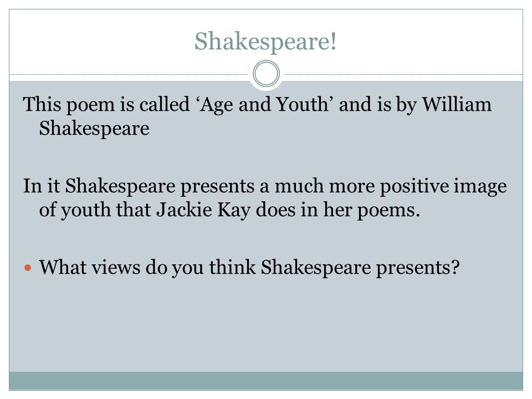This screenshot has width=532, height=399.
Task: Click the indented word 'Shakespeare' on second line
Action: pyautogui.click(x=94, y=129)
